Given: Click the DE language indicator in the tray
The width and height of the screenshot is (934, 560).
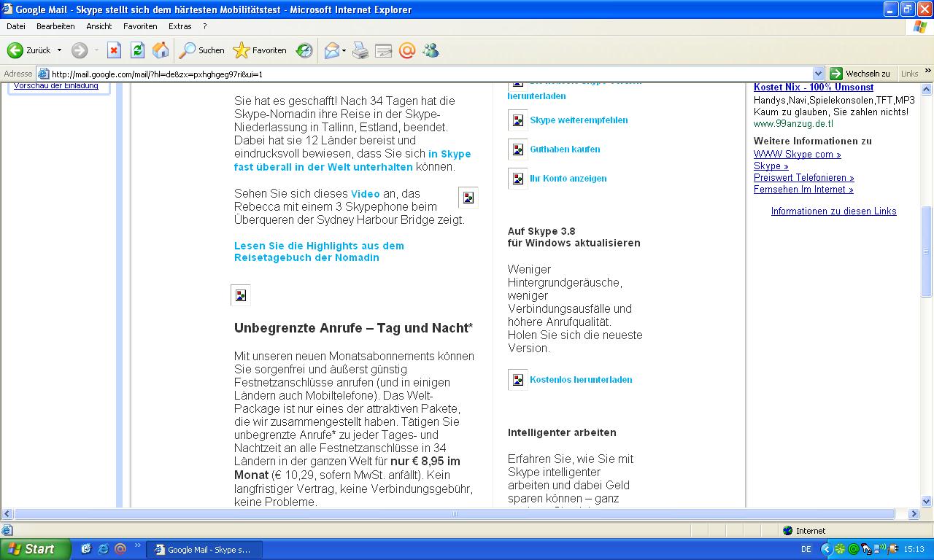Looking at the screenshot, I should click(806, 550).
